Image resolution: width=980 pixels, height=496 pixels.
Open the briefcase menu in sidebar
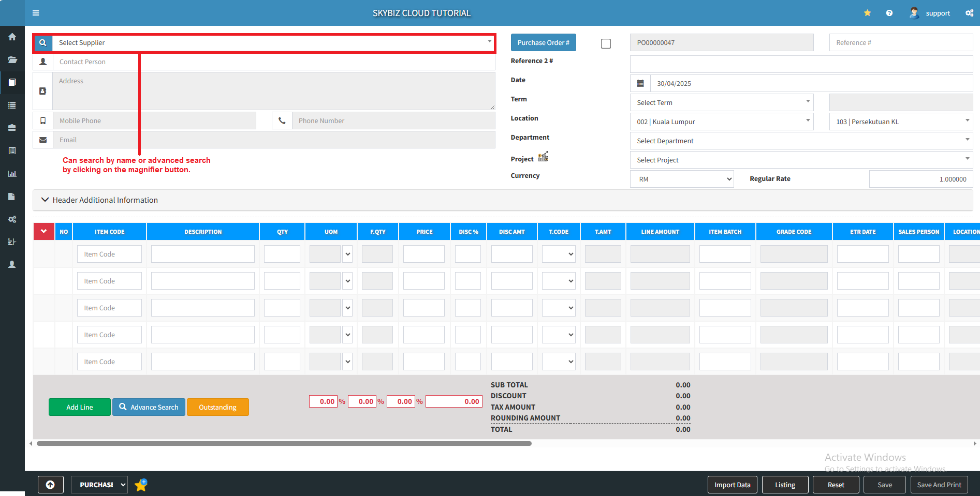click(x=12, y=128)
